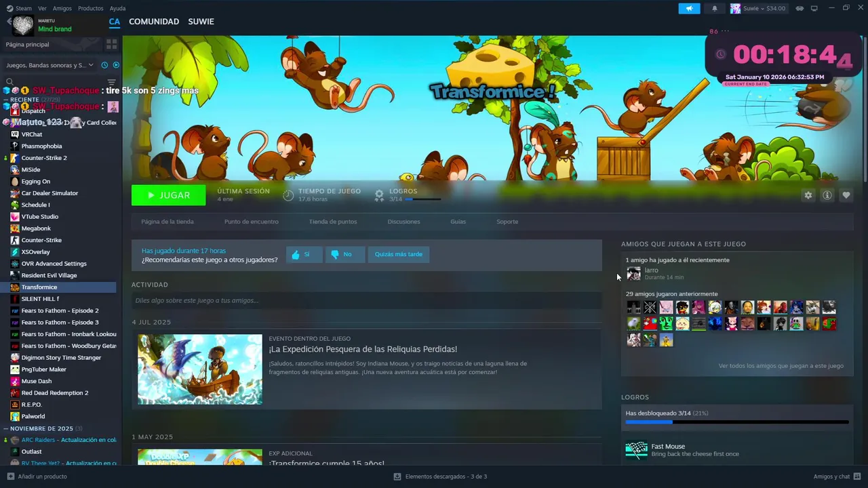Switch to the SUWIE profile tab

point(201,22)
